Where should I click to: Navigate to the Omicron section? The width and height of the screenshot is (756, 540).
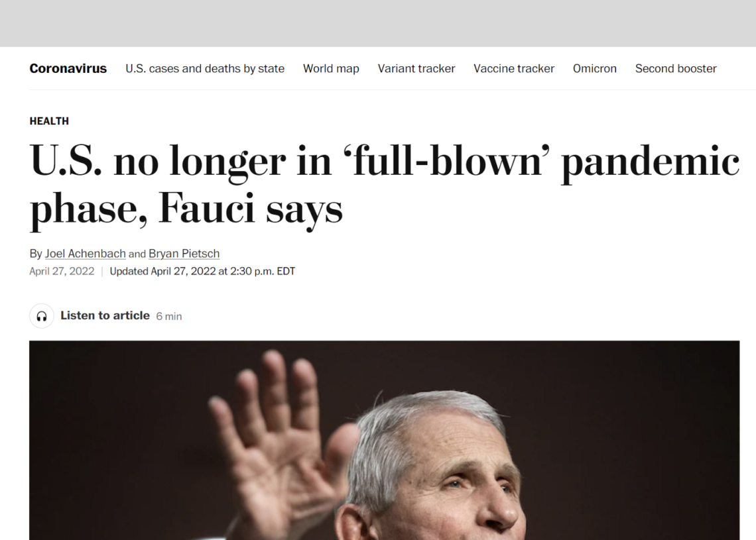click(x=594, y=68)
